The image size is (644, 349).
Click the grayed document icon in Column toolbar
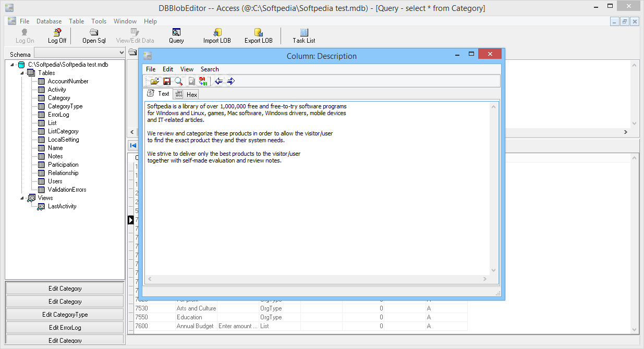pyautogui.click(x=192, y=81)
